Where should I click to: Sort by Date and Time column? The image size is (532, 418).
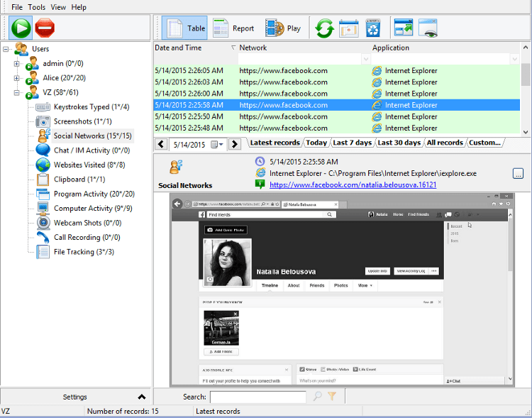point(195,48)
